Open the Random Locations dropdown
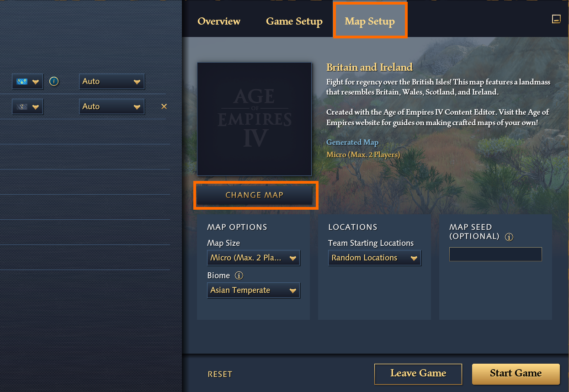This screenshot has width=569, height=392. 375,258
